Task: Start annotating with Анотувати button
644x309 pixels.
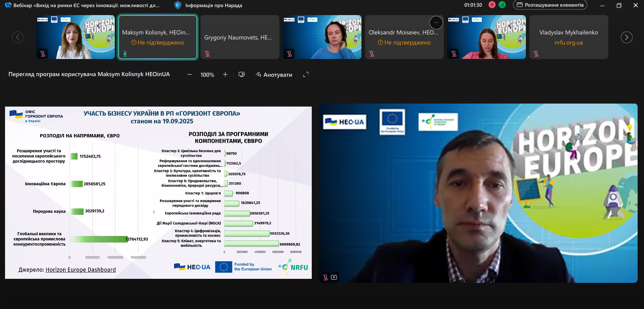Action: click(x=274, y=75)
